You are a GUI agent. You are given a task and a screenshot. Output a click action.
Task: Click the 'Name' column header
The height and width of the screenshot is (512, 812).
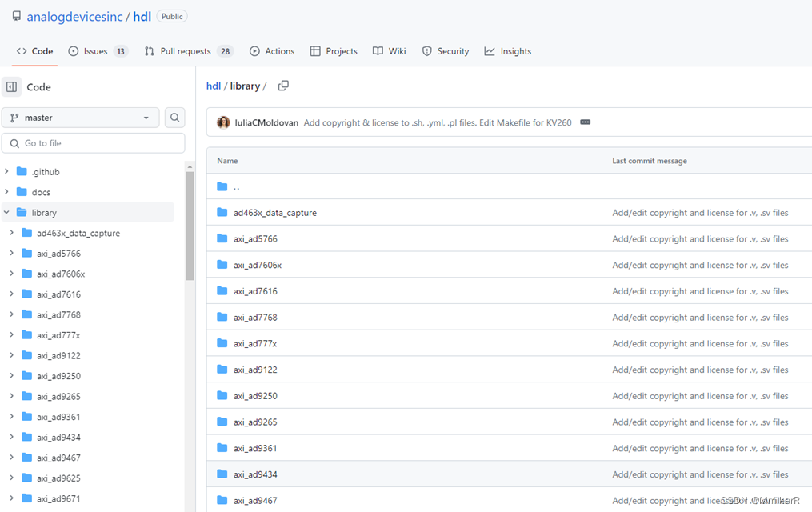pyautogui.click(x=227, y=161)
